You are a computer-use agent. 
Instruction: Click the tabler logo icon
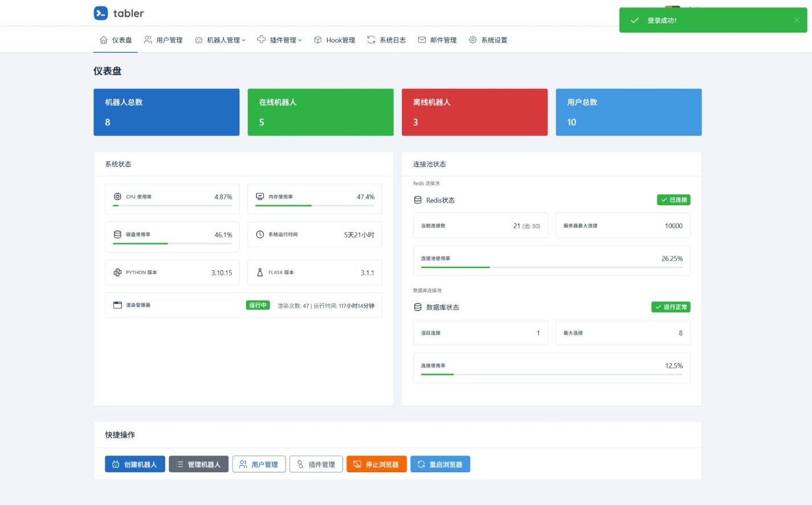(x=101, y=13)
